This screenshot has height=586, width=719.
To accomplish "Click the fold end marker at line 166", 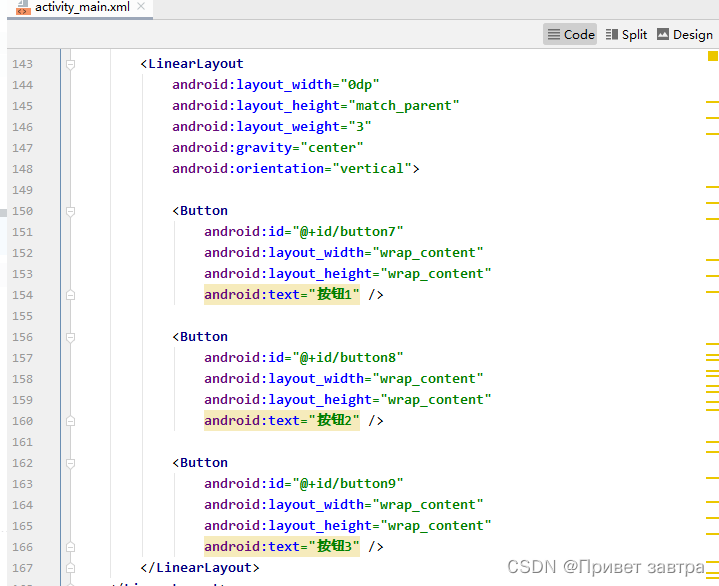I will click(x=70, y=547).
